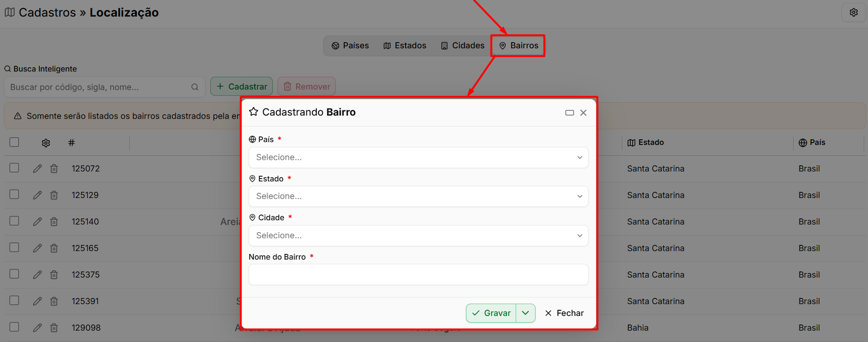This screenshot has height=342, width=868.
Task: Toggle the select-all checkbox in table header
Action: click(x=14, y=142)
